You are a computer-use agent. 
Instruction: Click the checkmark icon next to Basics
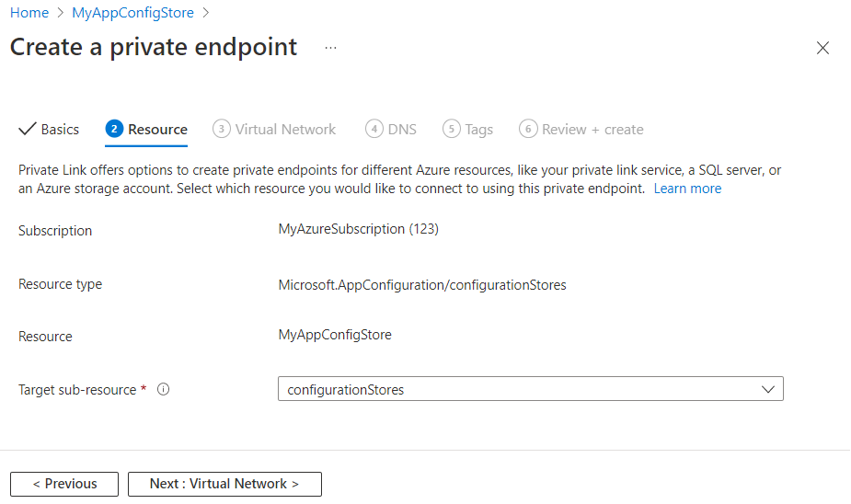[27, 129]
